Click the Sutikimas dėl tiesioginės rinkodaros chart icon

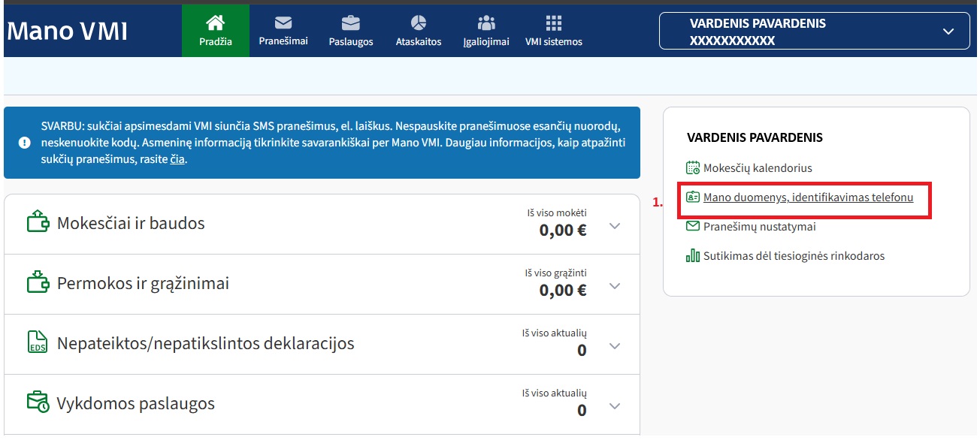[693, 255]
